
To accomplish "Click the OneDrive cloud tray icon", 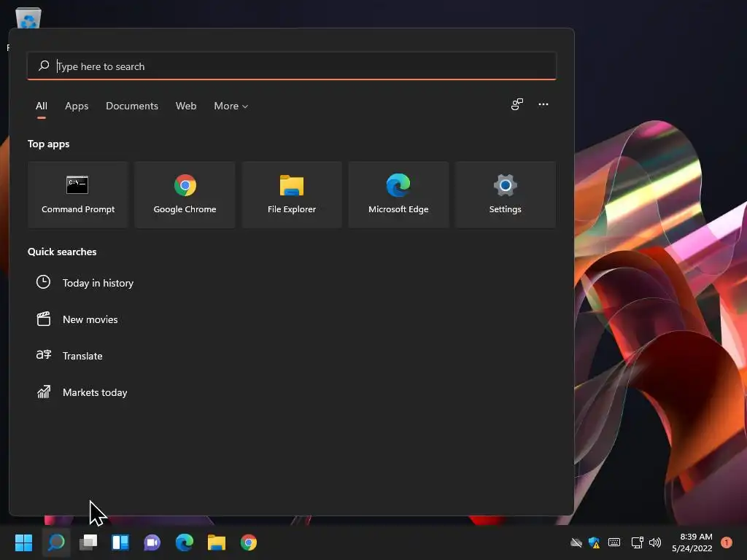I will (576, 542).
